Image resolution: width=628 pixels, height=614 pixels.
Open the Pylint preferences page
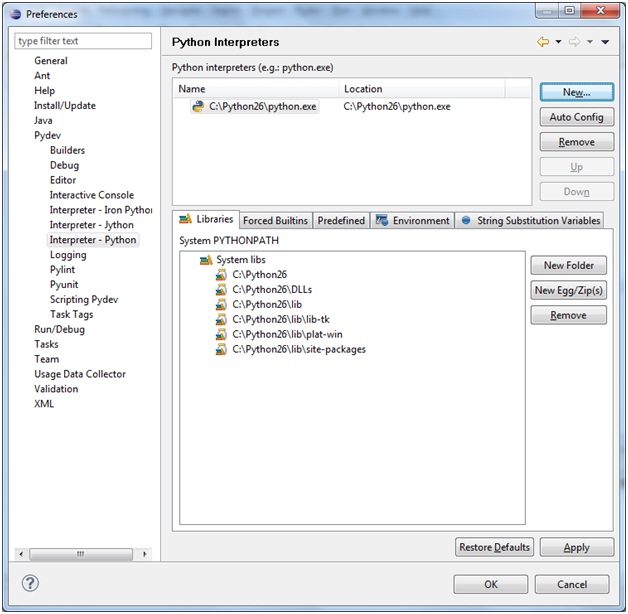pyautogui.click(x=62, y=270)
